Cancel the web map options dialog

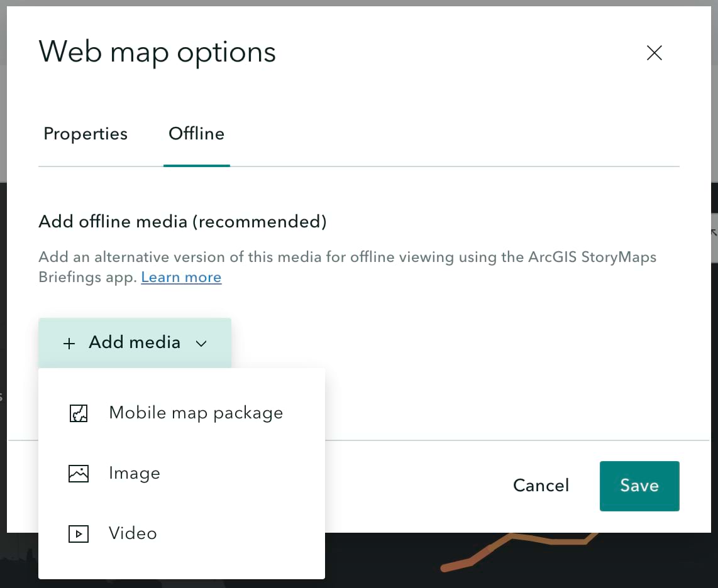coord(541,486)
